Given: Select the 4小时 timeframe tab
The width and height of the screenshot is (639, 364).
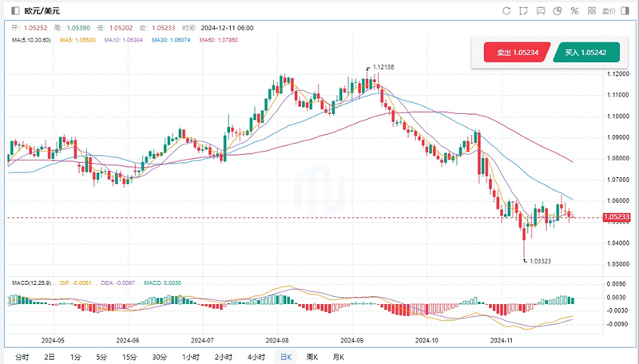Looking at the screenshot, I should point(256,356).
